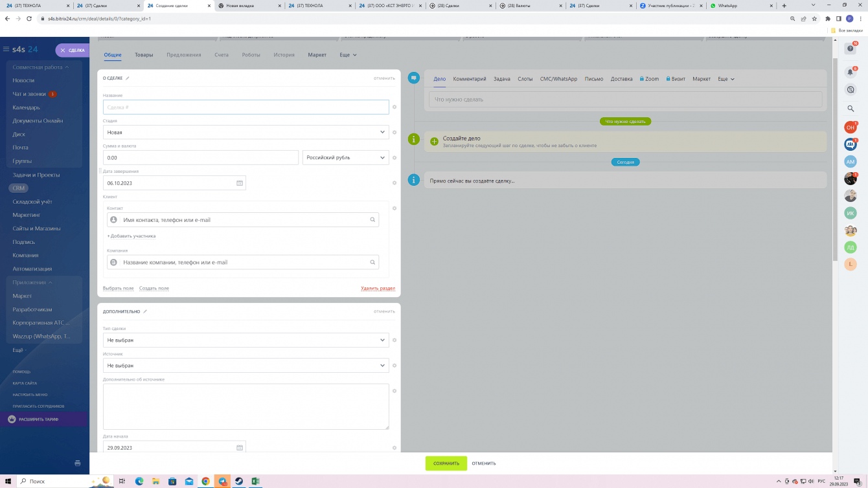Expand the Еще menu in deal tabs
The width and height of the screenshot is (868, 488).
[348, 55]
